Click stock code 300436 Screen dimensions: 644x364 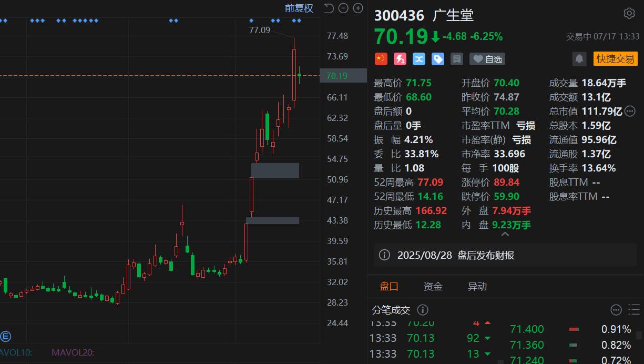click(x=399, y=15)
